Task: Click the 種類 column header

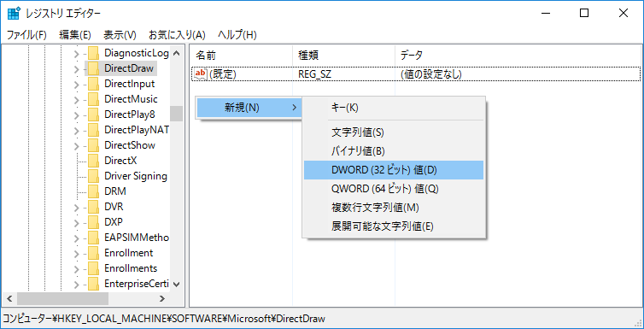Action: pyautogui.click(x=343, y=55)
